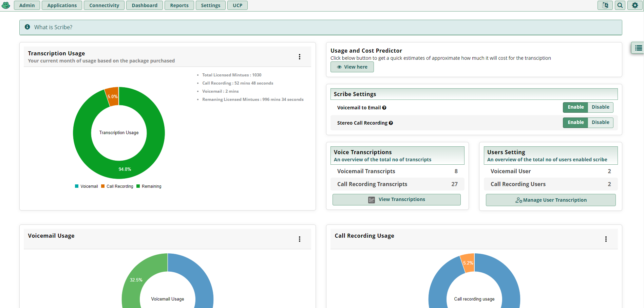Enable Voicemail to Email
Image resolution: width=644 pixels, height=308 pixels.
click(x=575, y=107)
